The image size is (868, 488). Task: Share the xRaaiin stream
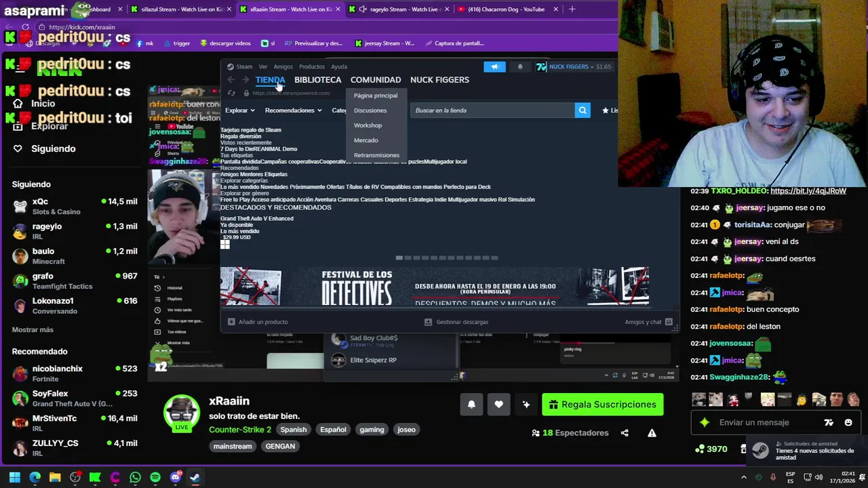(x=625, y=433)
